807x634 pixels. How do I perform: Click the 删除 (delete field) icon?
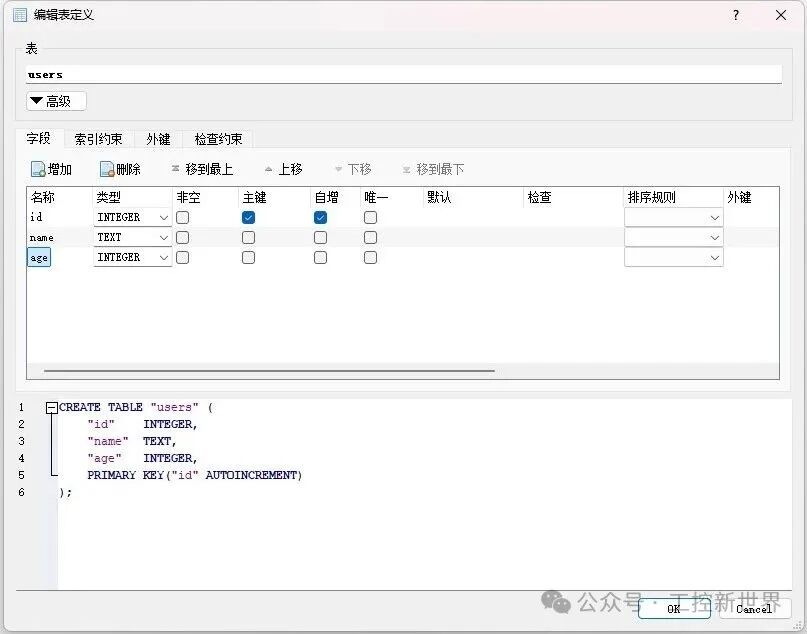click(106, 170)
